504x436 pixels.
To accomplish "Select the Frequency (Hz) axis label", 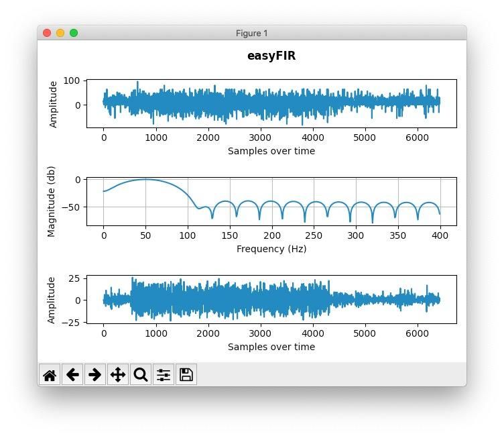I will [271, 249].
